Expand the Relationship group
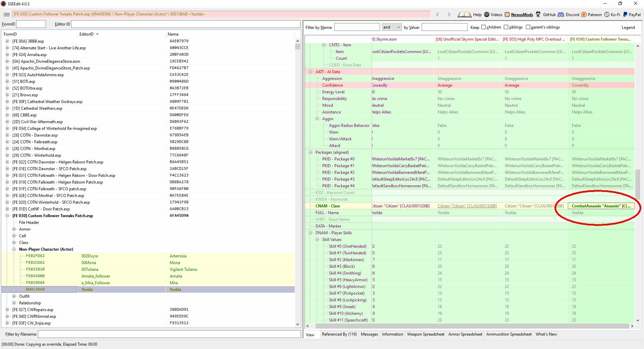This screenshot has height=349, width=644. click(x=14, y=303)
